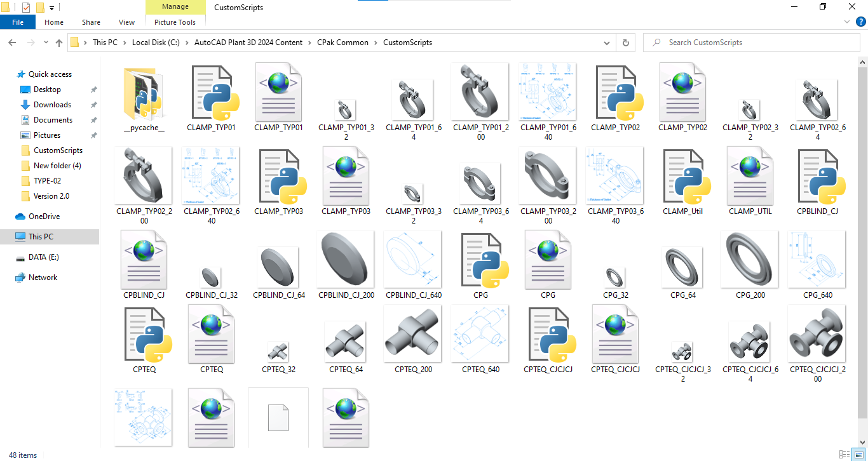The width and height of the screenshot is (868, 461).
Task: Switch to the Share ribbon tab
Action: tap(91, 22)
